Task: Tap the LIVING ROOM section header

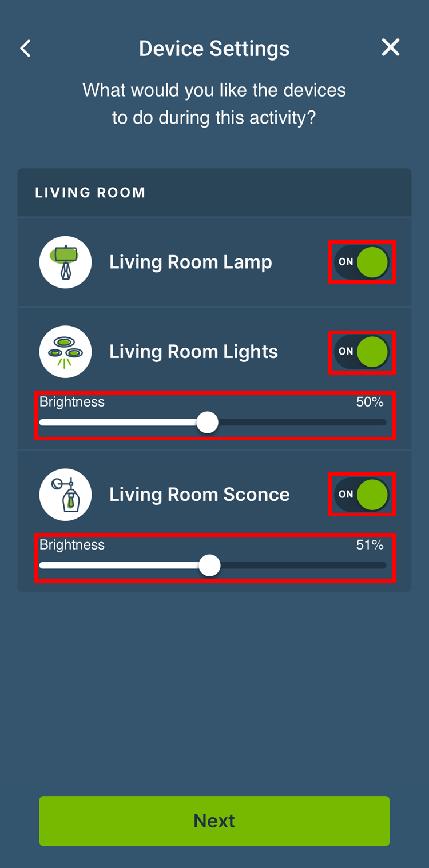Action: point(90,193)
